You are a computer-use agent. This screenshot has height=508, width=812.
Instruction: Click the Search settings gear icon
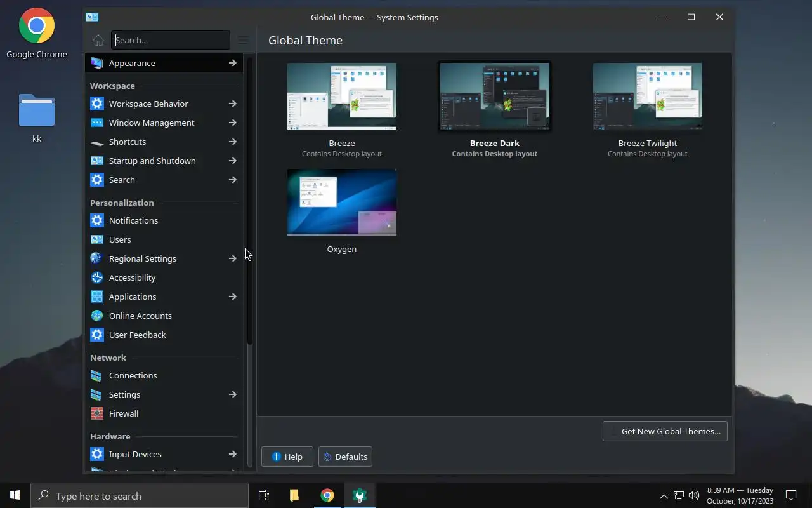click(96, 180)
